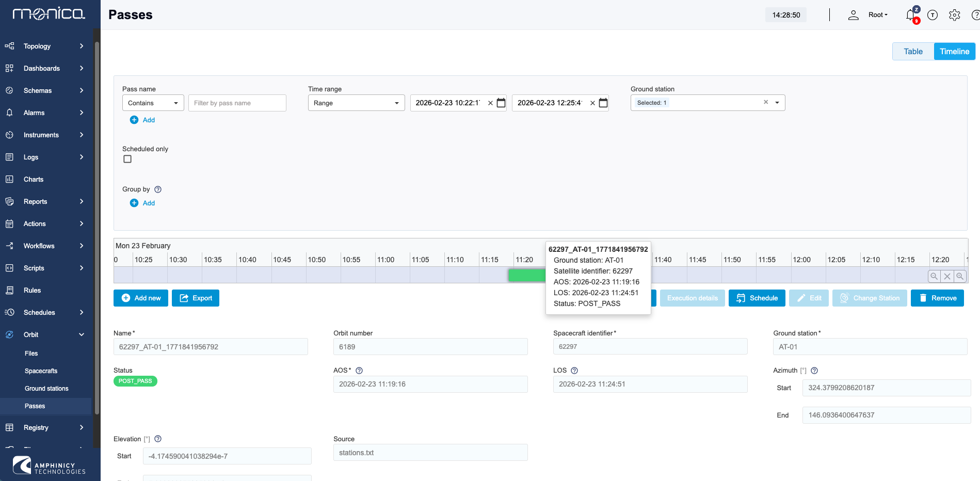Click the Logs sidebar icon
The width and height of the screenshot is (980, 481).
[x=9, y=157]
